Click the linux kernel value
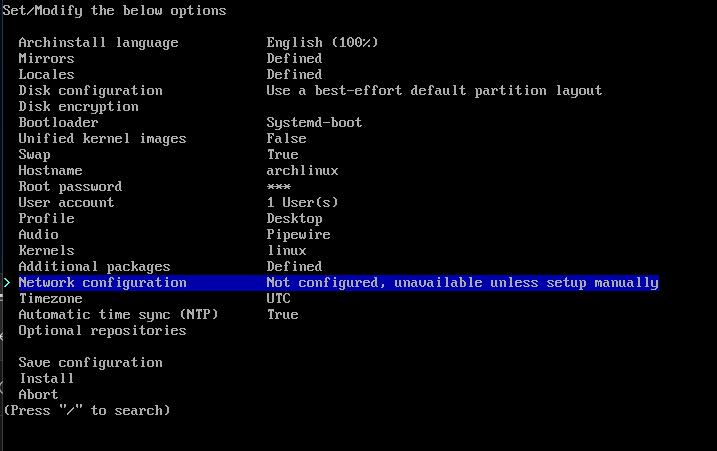717x451 pixels. [x=286, y=251]
